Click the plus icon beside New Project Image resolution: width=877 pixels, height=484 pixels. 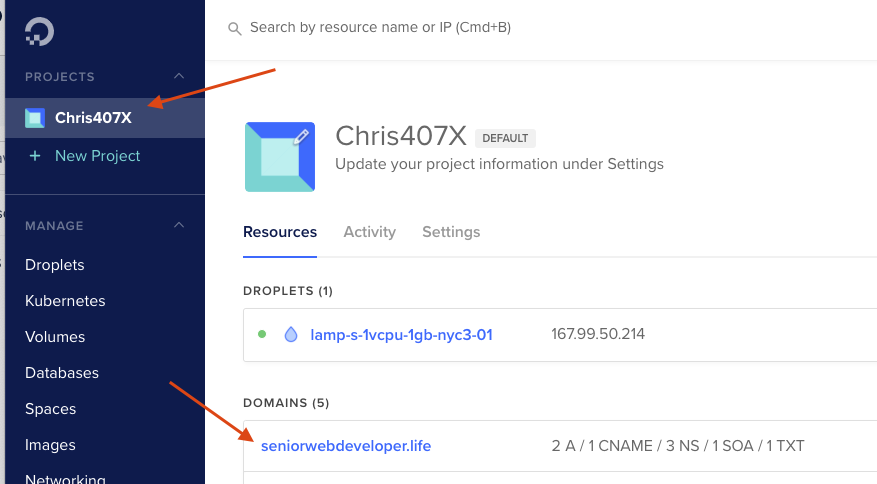point(35,156)
